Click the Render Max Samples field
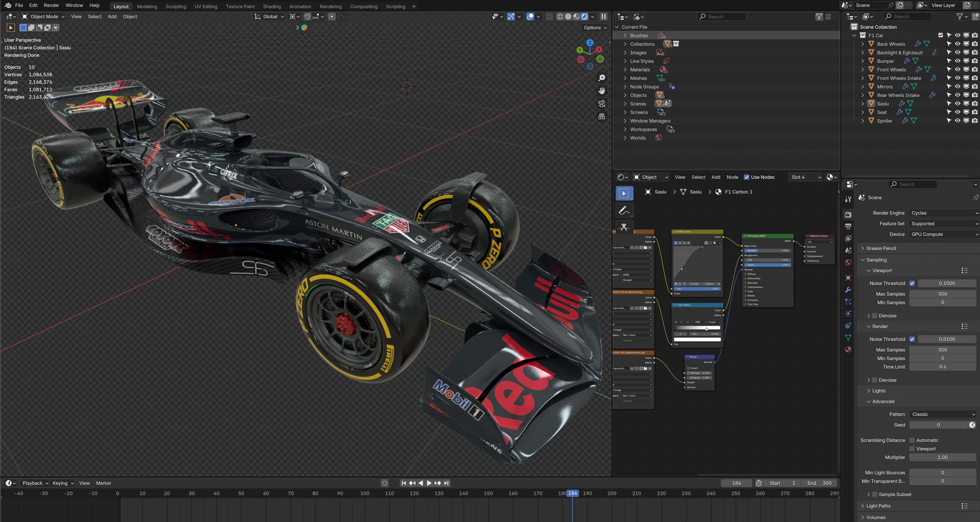This screenshot has height=522, width=980. (942, 350)
